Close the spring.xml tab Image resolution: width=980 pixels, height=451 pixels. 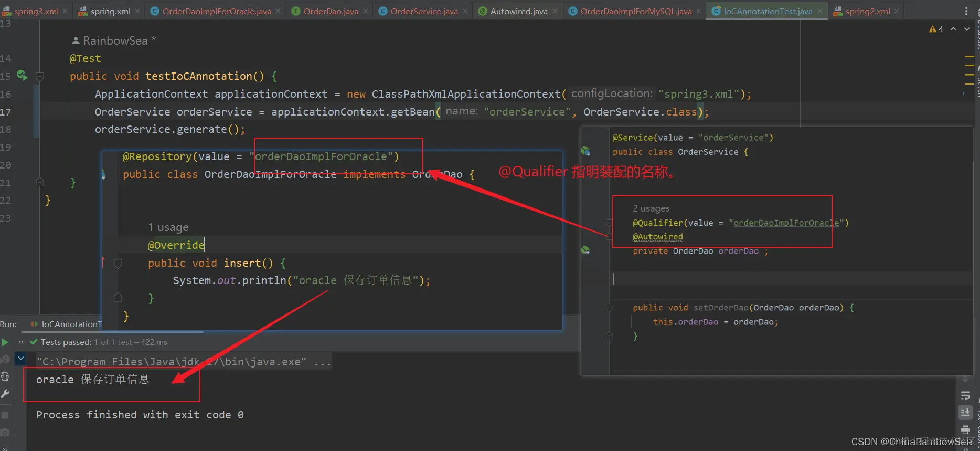(x=137, y=11)
